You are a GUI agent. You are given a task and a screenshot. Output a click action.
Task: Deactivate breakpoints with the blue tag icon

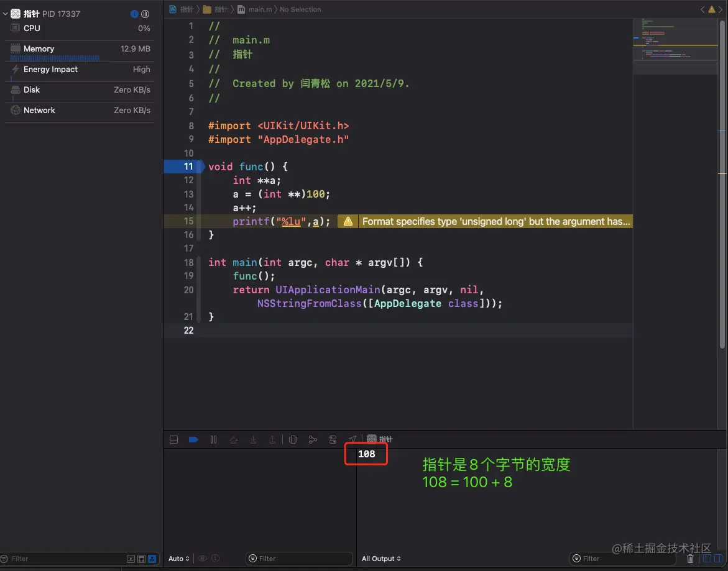(193, 439)
